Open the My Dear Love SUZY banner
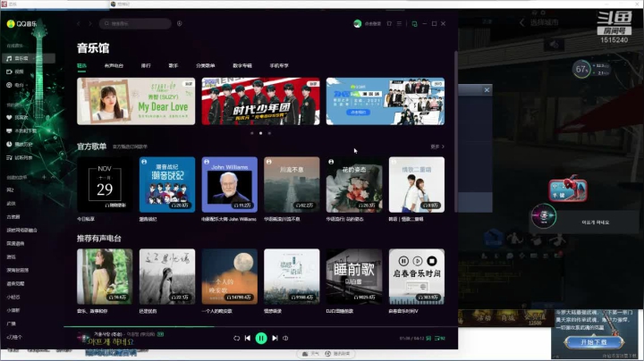Viewport: 644px width, 361px height. pos(136,101)
